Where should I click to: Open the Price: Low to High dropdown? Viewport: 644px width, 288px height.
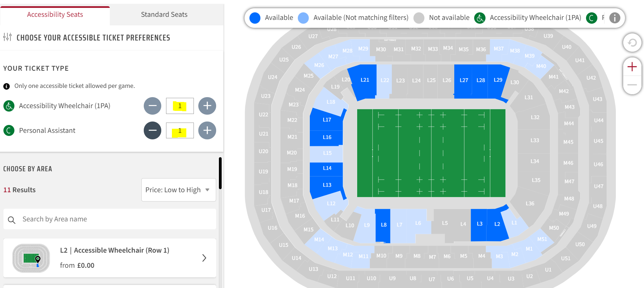click(x=178, y=190)
